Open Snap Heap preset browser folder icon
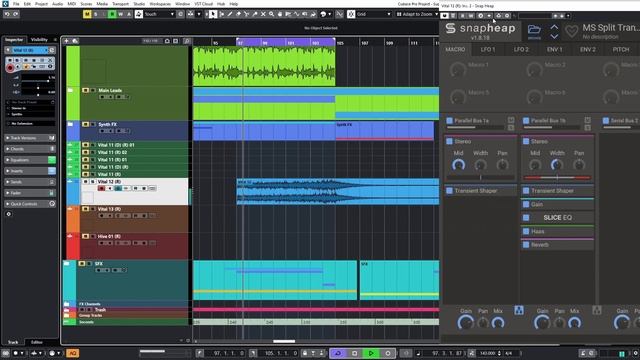 pyautogui.click(x=534, y=30)
